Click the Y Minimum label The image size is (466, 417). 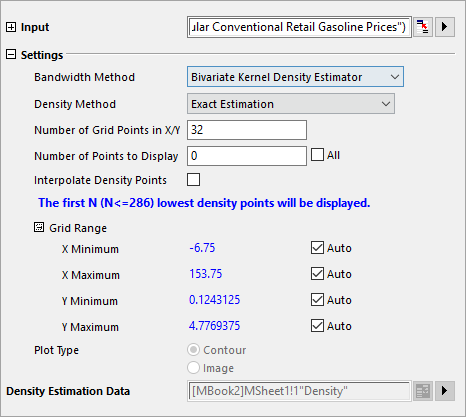[x=90, y=301]
